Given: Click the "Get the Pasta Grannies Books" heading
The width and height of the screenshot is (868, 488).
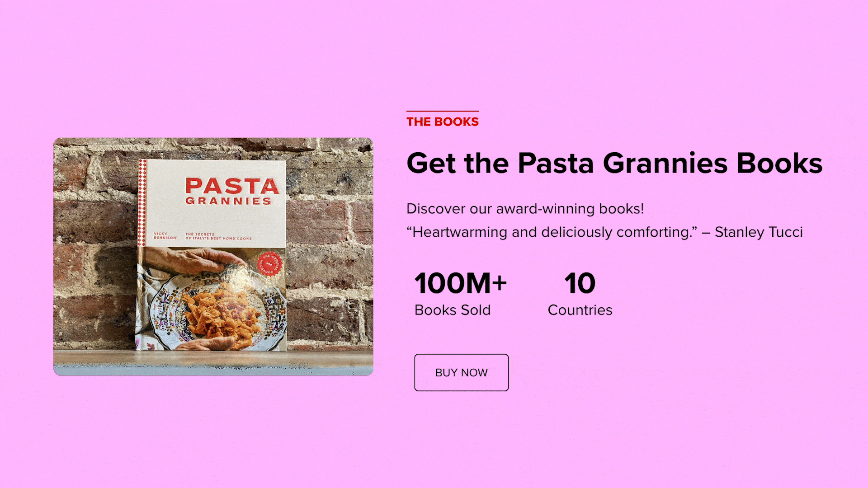Looking at the screenshot, I should coord(614,163).
